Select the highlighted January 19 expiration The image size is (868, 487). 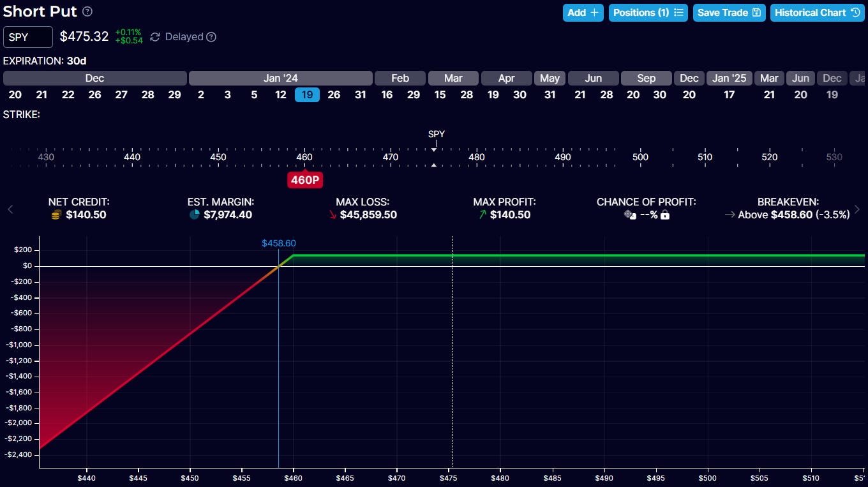(x=307, y=94)
